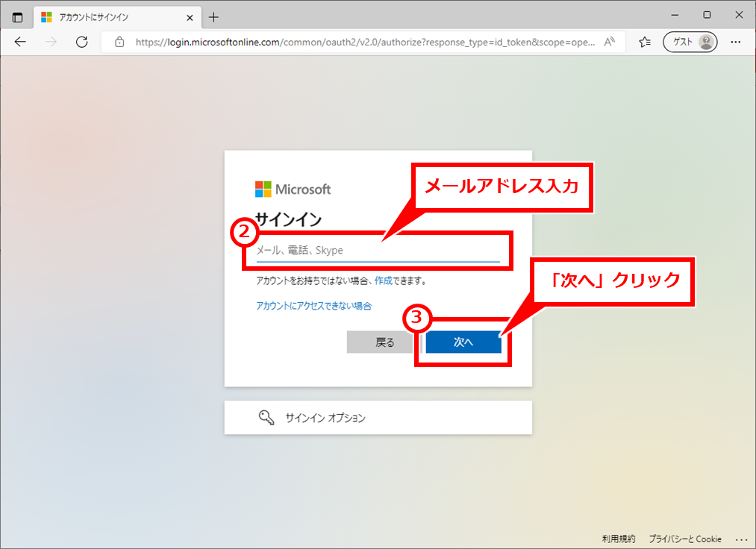Add a new browser tab
756x549 pixels.
pyautogui.click(x=213, y=18)
